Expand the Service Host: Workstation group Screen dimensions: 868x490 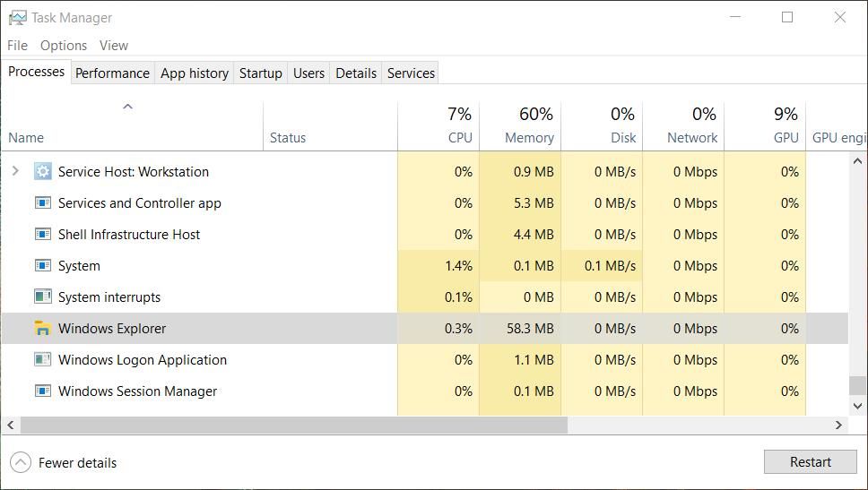(x=15, y=170)
